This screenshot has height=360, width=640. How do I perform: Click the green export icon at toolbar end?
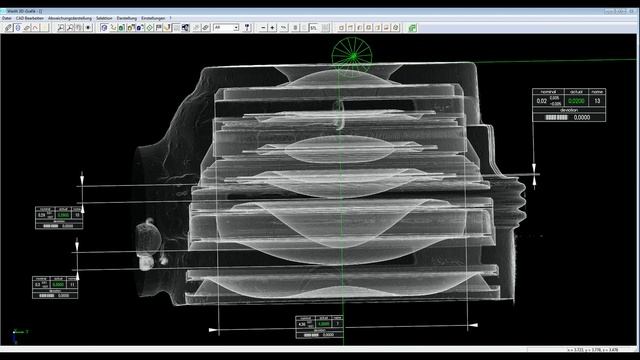412,28
